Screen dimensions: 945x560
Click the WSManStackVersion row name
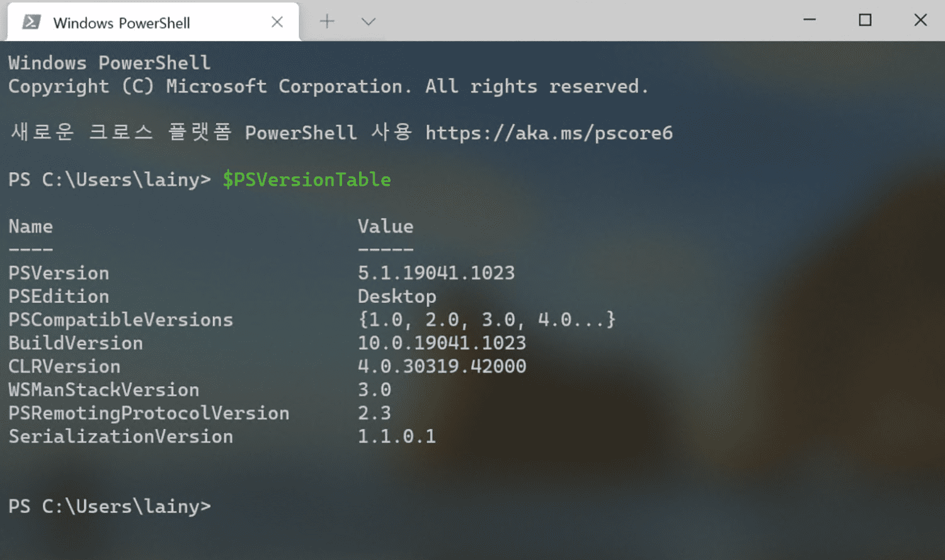pos(104,389)
